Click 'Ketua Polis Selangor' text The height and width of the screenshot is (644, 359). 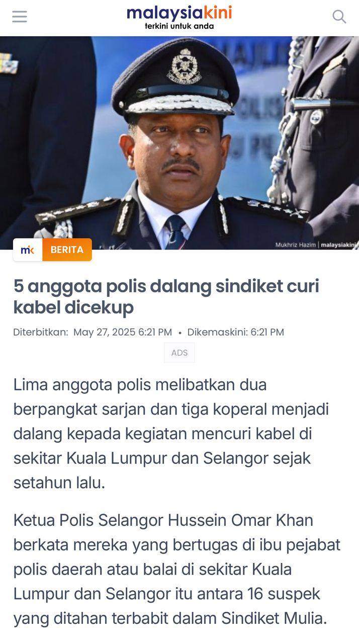tap(88, 520)
